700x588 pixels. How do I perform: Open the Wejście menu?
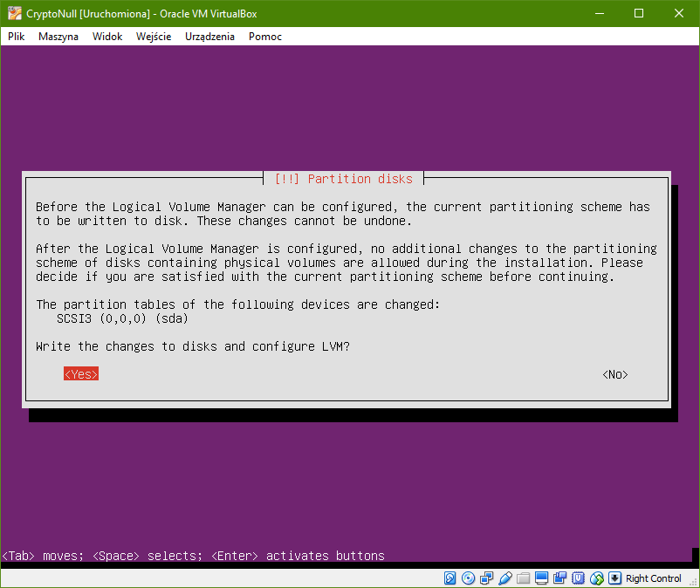(x=154, y=36)
